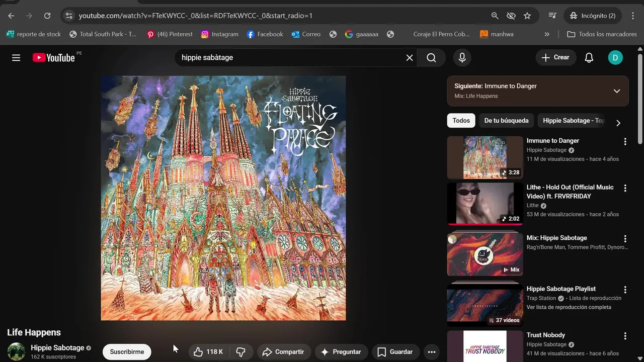
Task: Open the notifications bell
Action: pyautogui.click(x=589, y=58)
